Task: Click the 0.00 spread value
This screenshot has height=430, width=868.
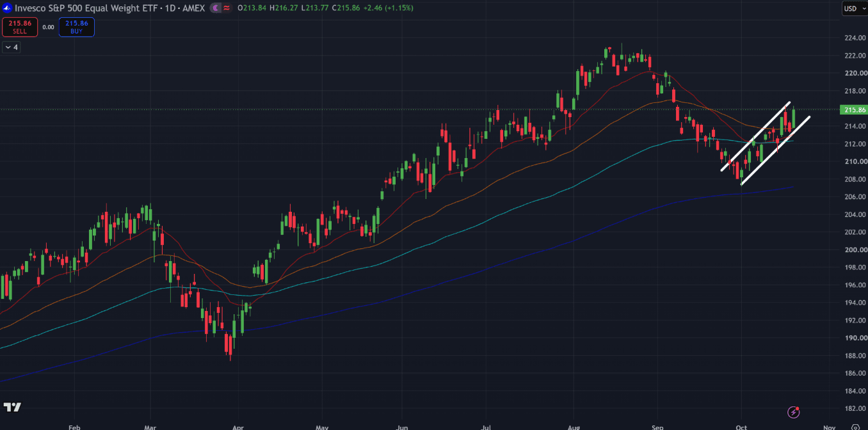Action: [x=49, y=28]
